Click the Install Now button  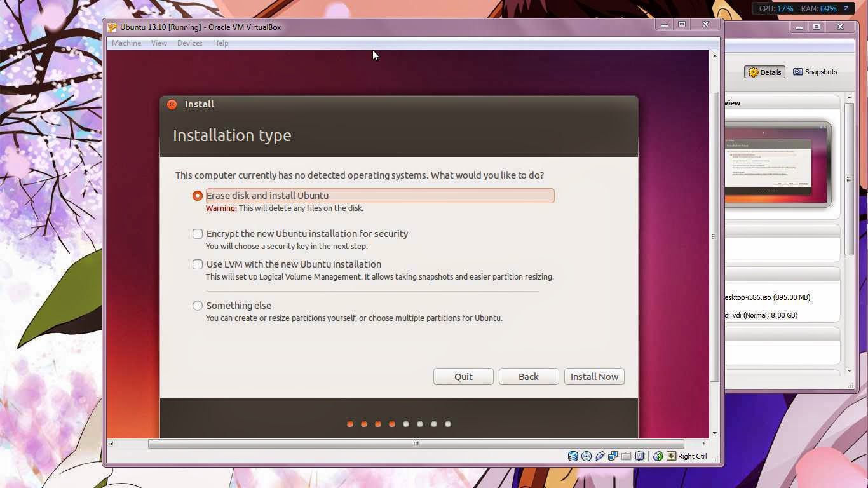click(x=594, y=377)
